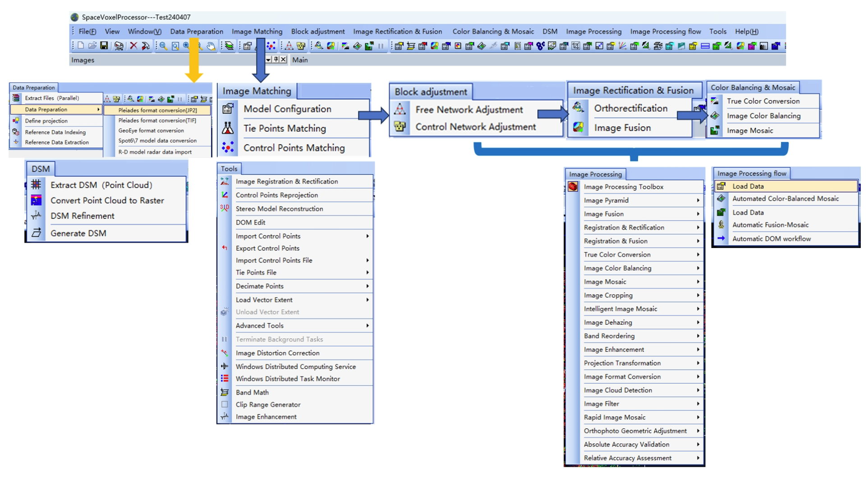
Task: Click Clip Range Generator checkbox icon
Action: point(225,405)
